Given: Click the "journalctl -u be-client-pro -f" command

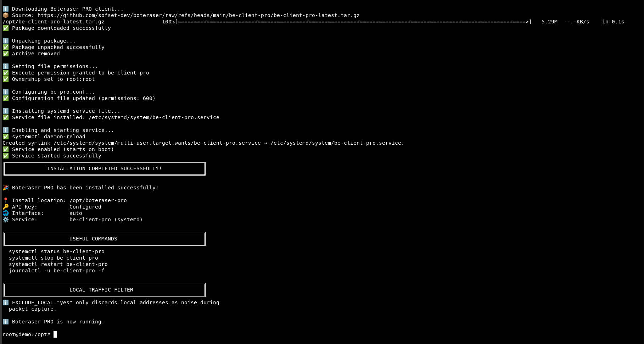Looking at the screenshot, I should click(x=57, y=271).
